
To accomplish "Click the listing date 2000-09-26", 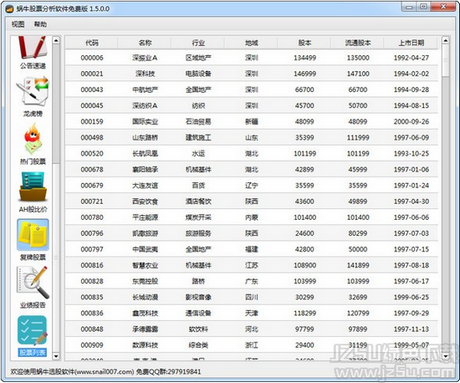I will point(411,122).
